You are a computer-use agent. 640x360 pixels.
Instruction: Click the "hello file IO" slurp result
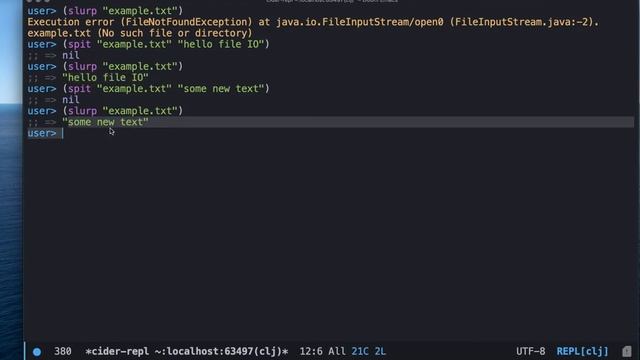pyautogui.click(x=105, y=78)
